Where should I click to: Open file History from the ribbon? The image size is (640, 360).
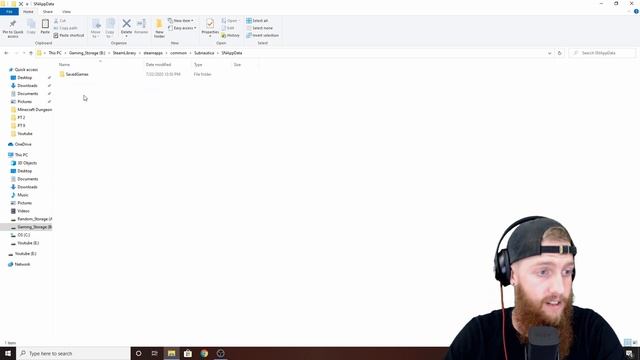231,36
